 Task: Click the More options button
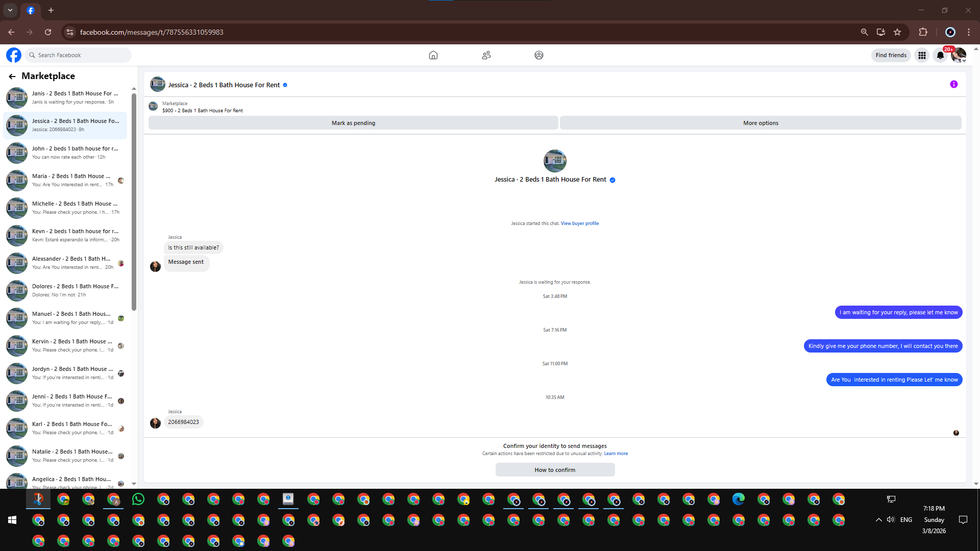[761, 123]
